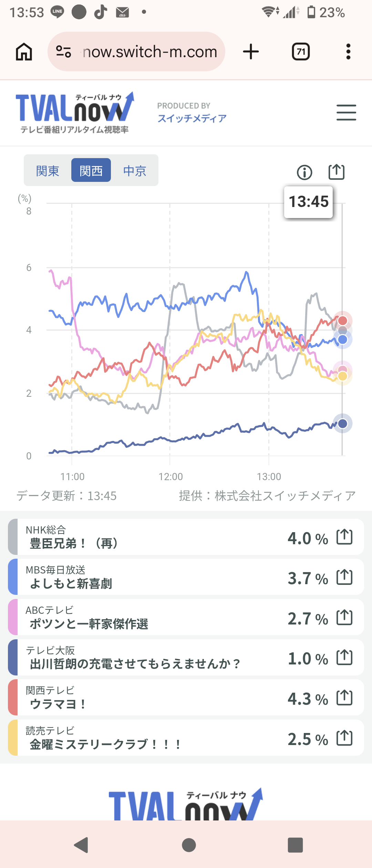Share the 関西テレビ rating
372x868 pixels.
344,698
